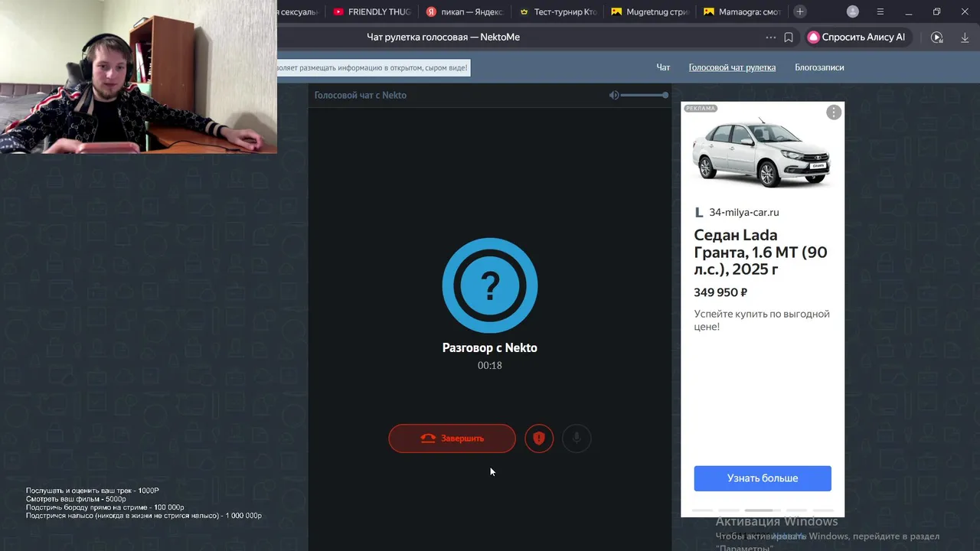
Task: Open the ad options three-dot menu
Action: 834,112
